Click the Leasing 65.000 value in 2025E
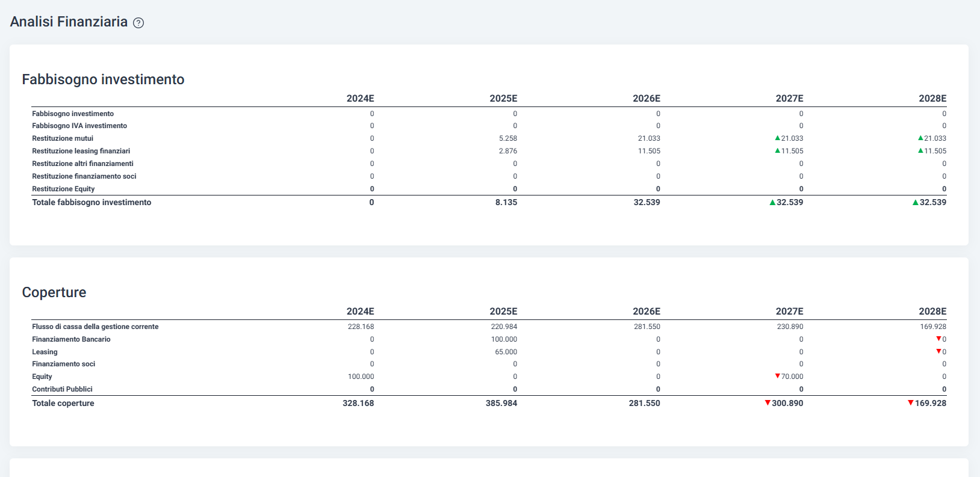This screenshot has width=980, height=477. (x=506, y=352)
